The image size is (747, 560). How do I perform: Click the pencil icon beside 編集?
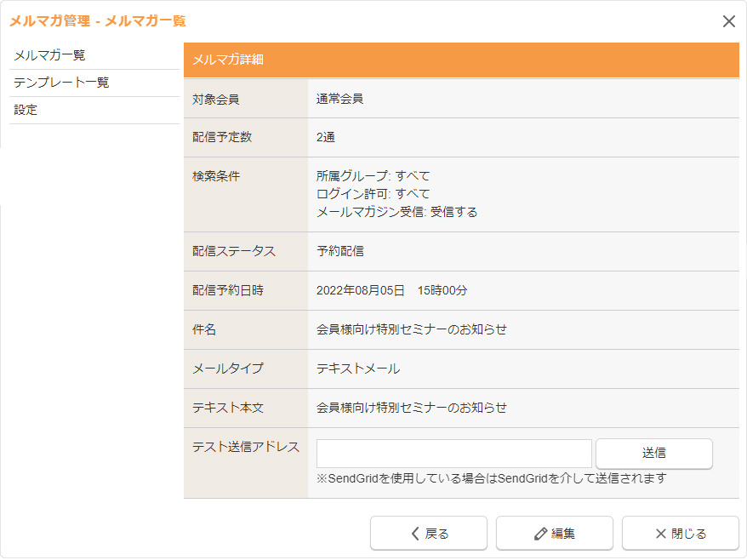[540, 534]
